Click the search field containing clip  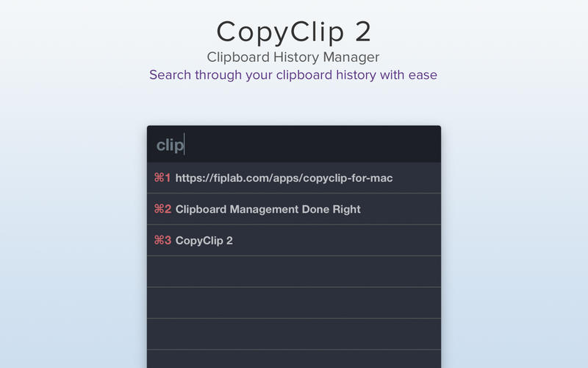tap(294, 144)
